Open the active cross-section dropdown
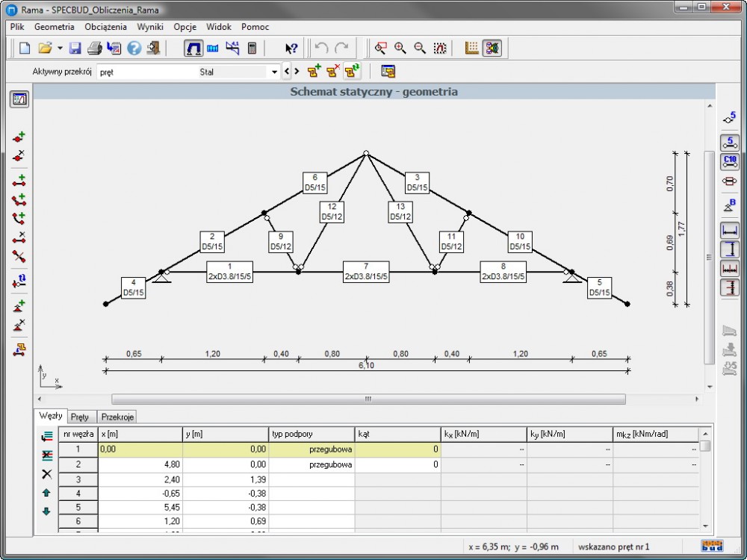747x560 pixels. (274, 72)
